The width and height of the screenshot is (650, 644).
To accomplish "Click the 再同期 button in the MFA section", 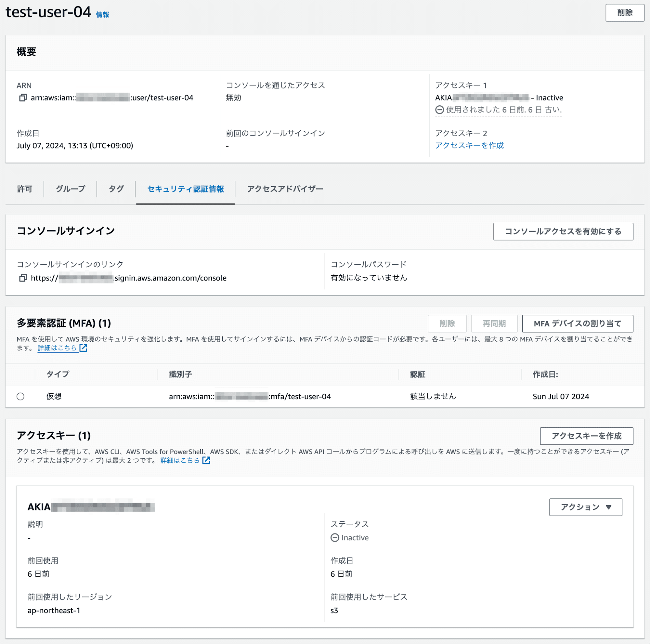I will pyautogui.click(x=494, y=324).
